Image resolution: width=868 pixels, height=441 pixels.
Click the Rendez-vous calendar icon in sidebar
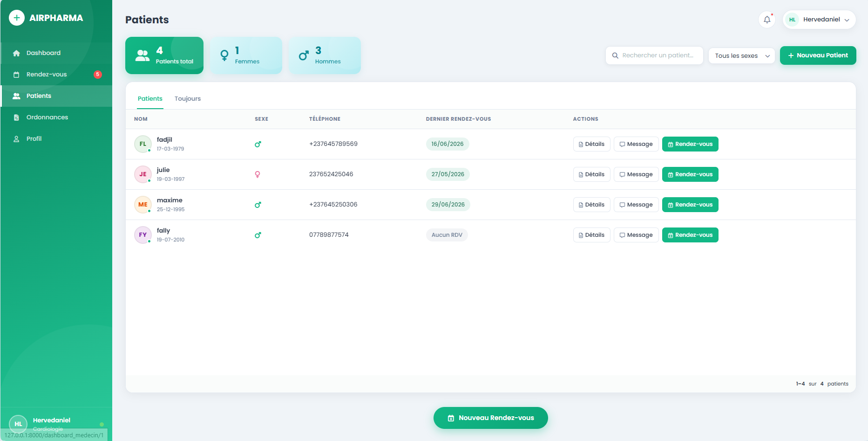click(16, 75)
